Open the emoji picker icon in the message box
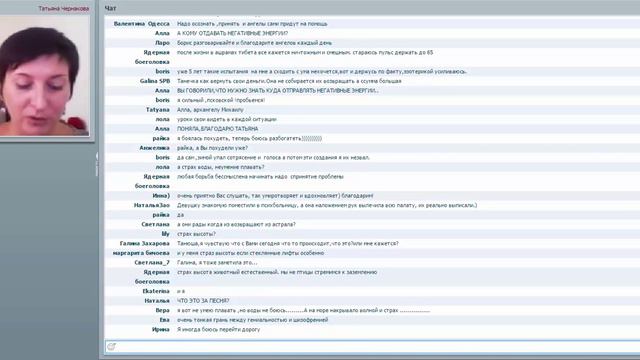 coord(111,347)
